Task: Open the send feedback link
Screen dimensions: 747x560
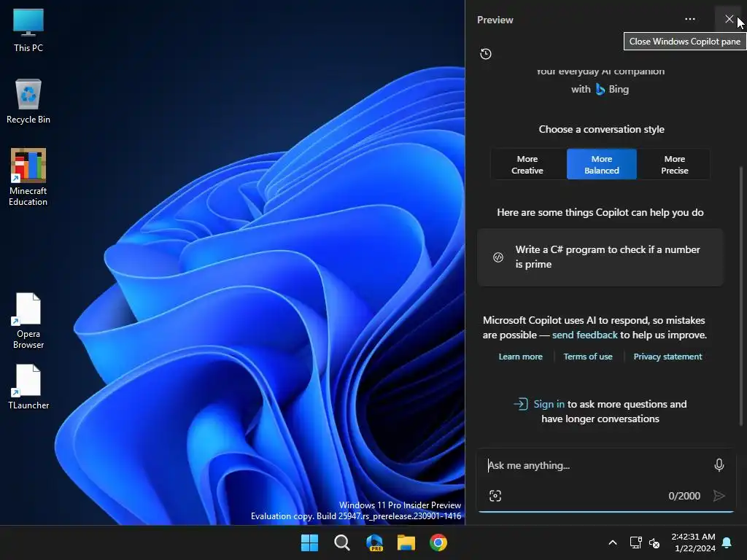Action: click(584, 335)
